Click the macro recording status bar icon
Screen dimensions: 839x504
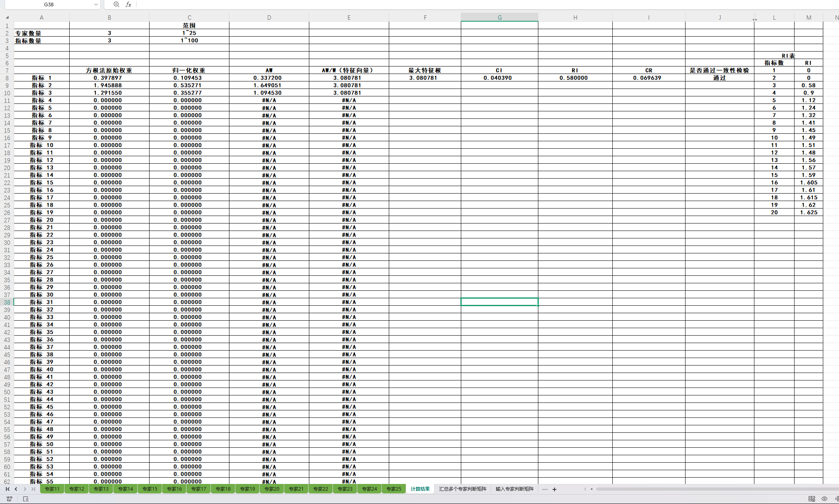(x=9, y=499)
